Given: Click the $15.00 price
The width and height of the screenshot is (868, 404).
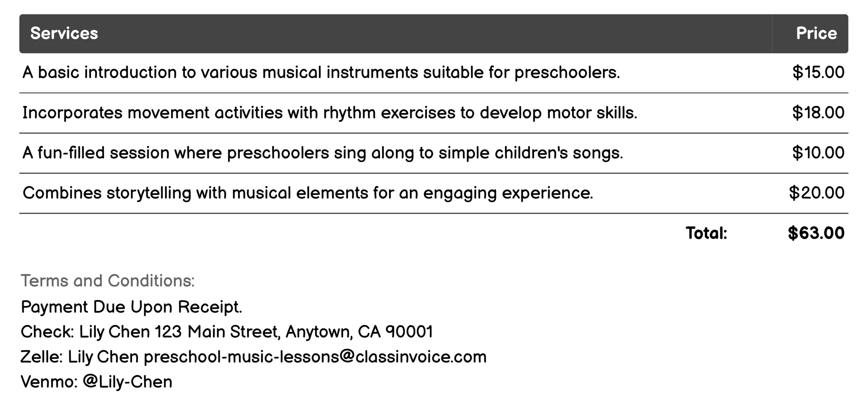Looking at the screenshot, I should click(x=818, y=72).
